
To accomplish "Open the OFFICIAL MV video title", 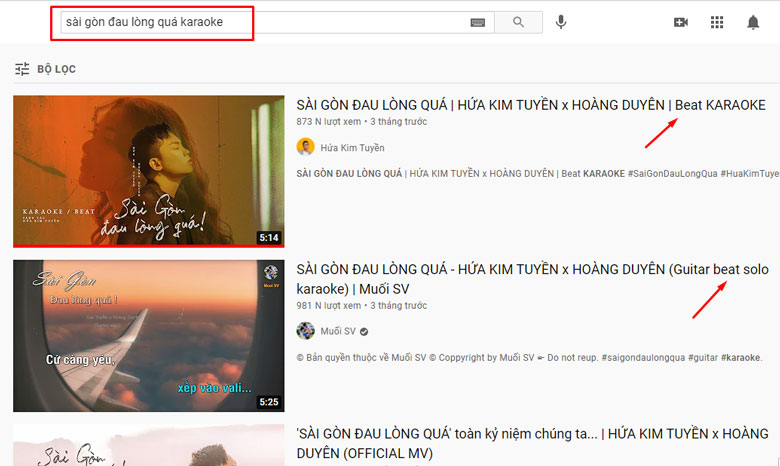I will pyautogui.click(x=532, y=444).
